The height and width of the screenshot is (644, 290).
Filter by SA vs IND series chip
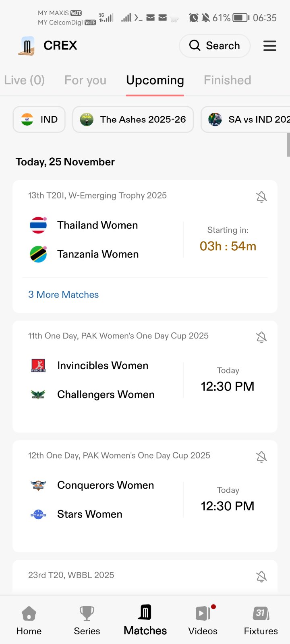tap(246, 120)
